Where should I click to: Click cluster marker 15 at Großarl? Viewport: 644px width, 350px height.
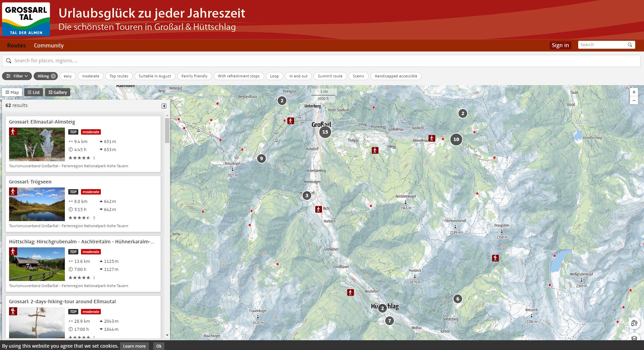[325, 132]
